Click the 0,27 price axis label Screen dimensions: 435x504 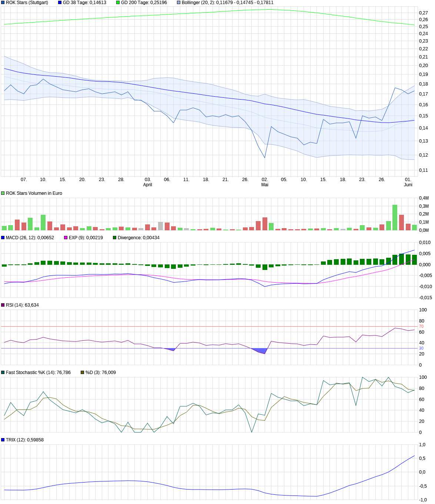[423, 13]
